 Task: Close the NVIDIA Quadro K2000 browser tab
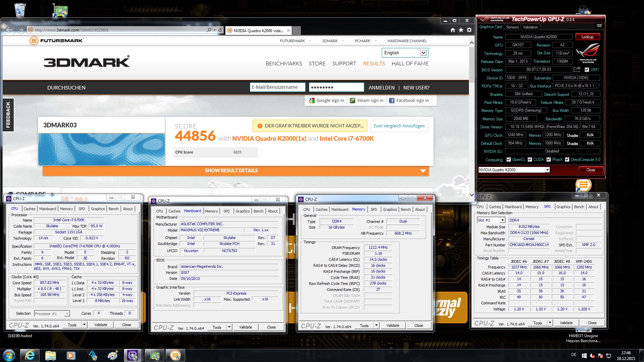(288, 31)
